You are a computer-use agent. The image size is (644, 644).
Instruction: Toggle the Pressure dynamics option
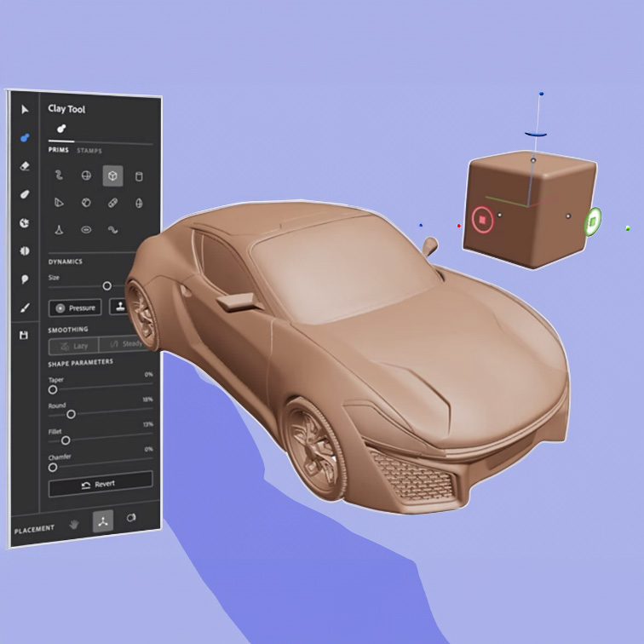tap(75, 308)
